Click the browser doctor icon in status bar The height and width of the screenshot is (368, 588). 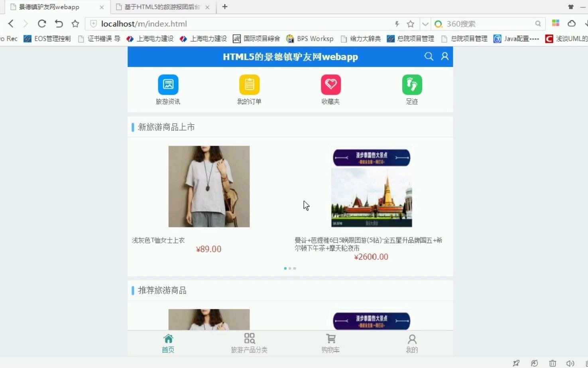pyautogui.click(x=535, y=363)
